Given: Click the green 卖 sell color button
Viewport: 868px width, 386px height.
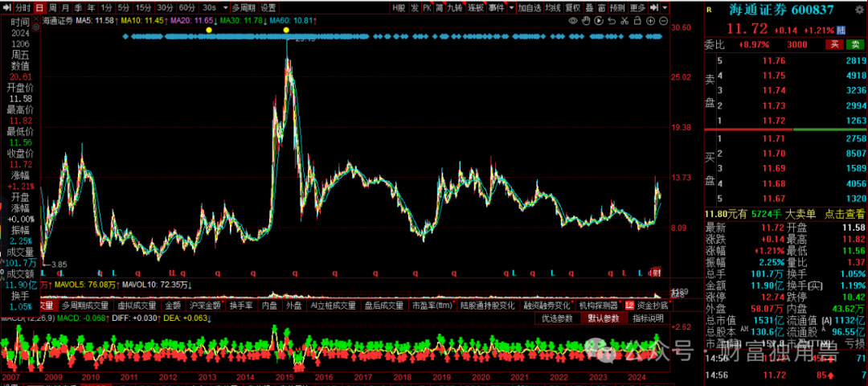Looking at the screenshot, I should [x=854, y=43].
